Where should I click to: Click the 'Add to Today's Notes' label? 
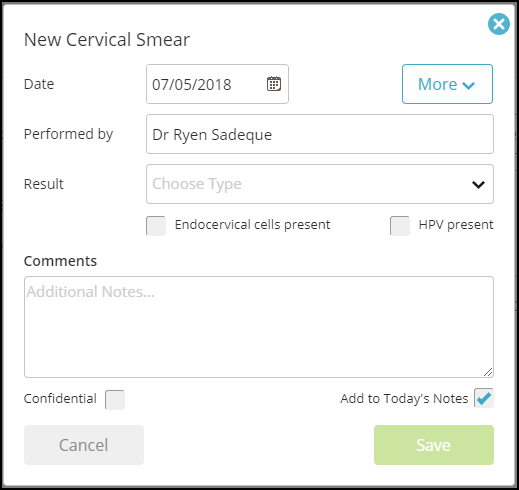(404, 398)
